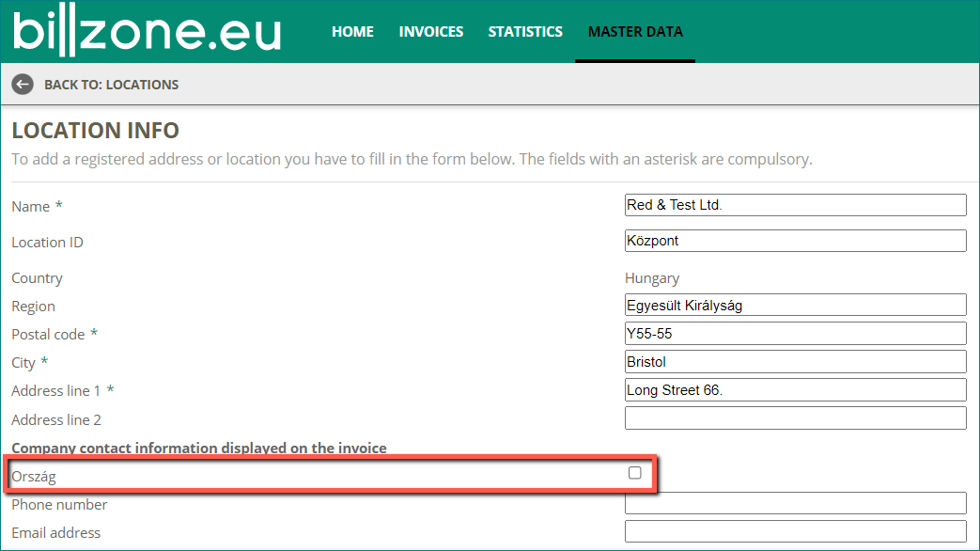Screen dimensions: 980x551
Task: Click the Location ID label
Action: 47,243
